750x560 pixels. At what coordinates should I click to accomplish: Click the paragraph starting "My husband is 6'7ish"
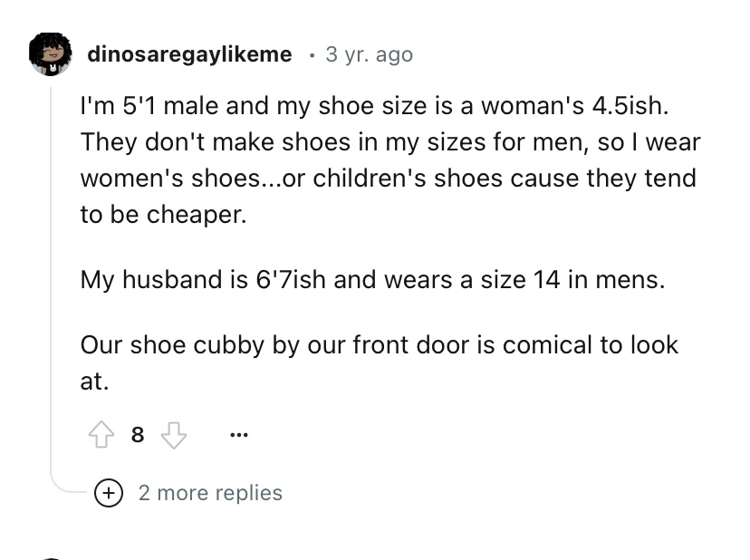click(x=372, y=279)
